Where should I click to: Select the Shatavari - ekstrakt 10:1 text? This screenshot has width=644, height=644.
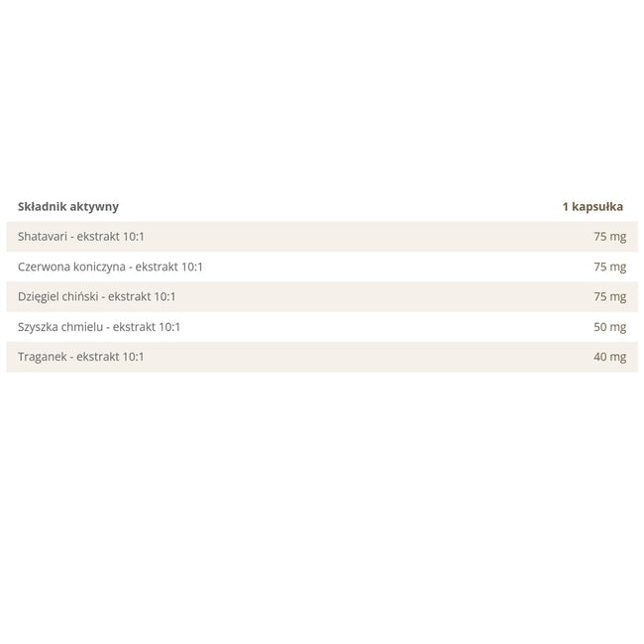[x=81, y=237]
